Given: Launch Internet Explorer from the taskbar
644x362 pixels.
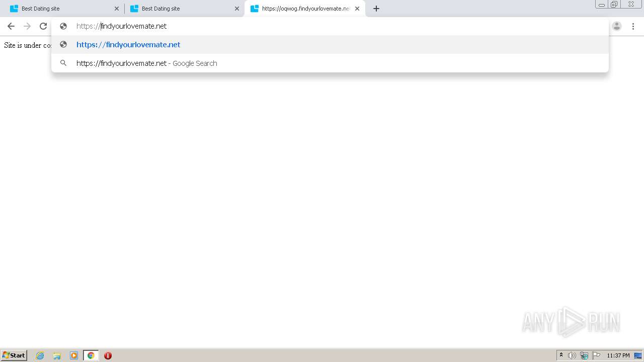Looking at the screenshot, I should click(40, 355).
